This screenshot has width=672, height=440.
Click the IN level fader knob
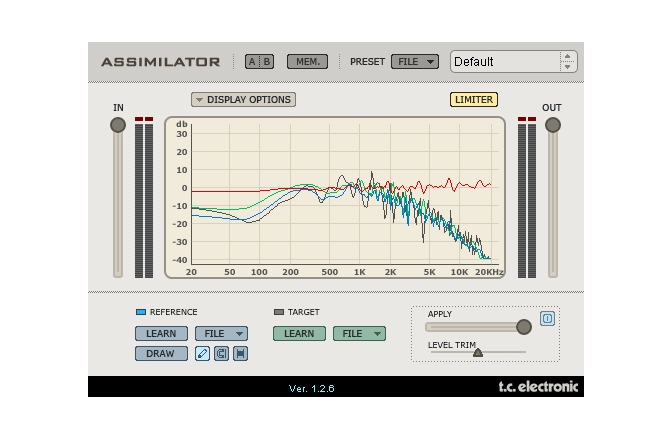tap(118, 125)
